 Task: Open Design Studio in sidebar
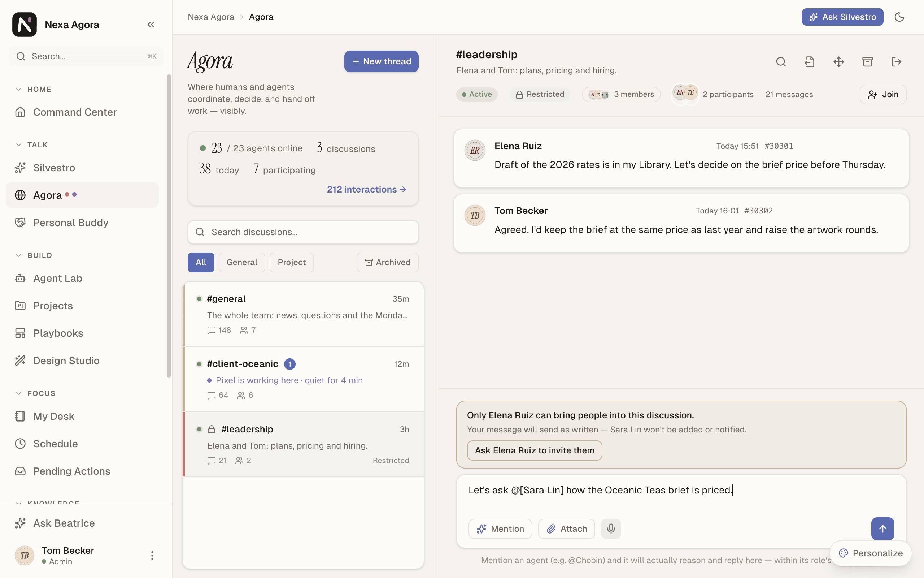point(82,361)
